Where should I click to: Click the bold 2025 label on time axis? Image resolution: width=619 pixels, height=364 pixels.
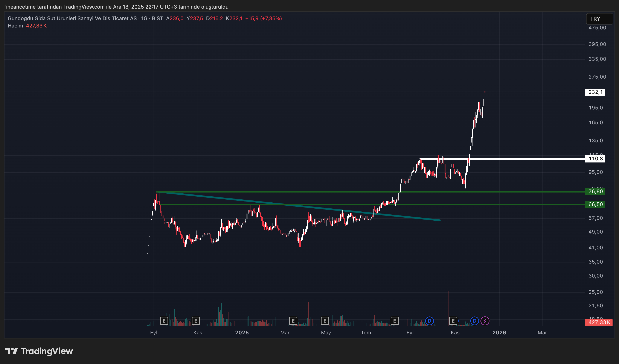[242, 333]
